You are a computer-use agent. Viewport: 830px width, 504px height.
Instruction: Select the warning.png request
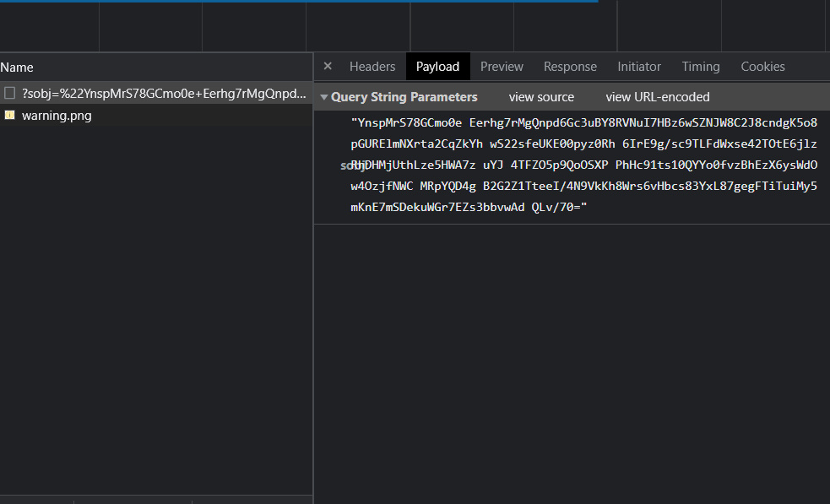click(156, 116)
